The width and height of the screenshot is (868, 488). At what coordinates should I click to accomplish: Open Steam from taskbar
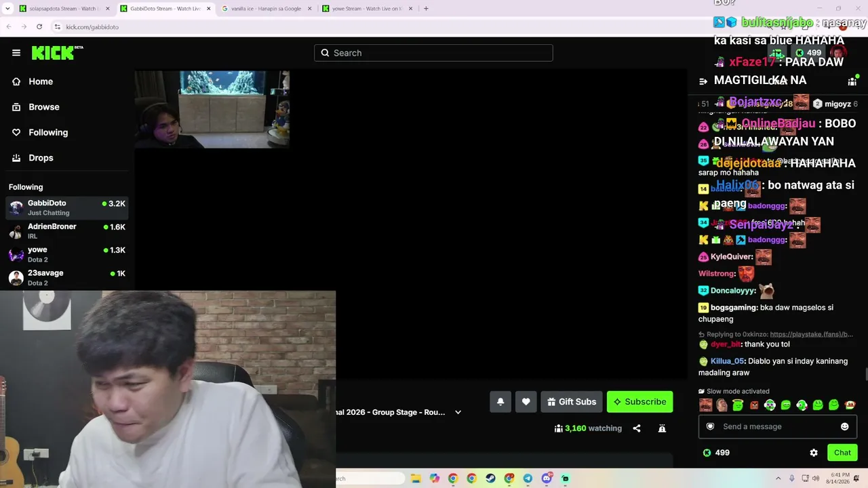coord(490,479)
